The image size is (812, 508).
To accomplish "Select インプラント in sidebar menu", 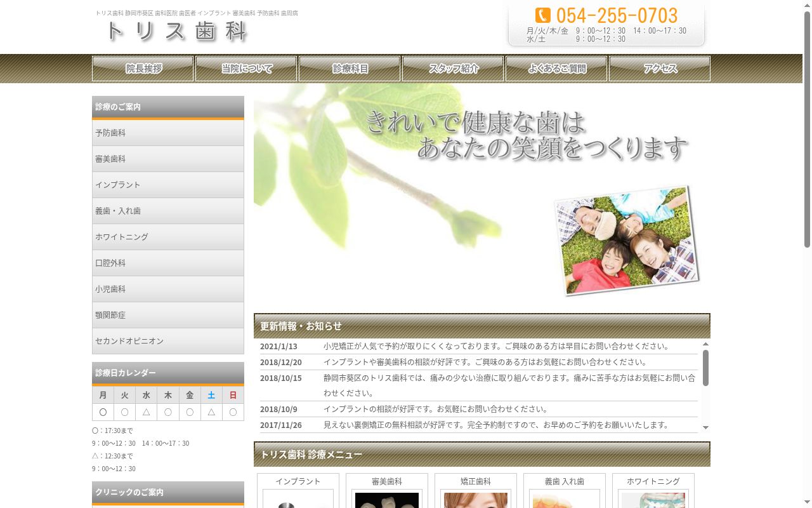I will (168, 185).
